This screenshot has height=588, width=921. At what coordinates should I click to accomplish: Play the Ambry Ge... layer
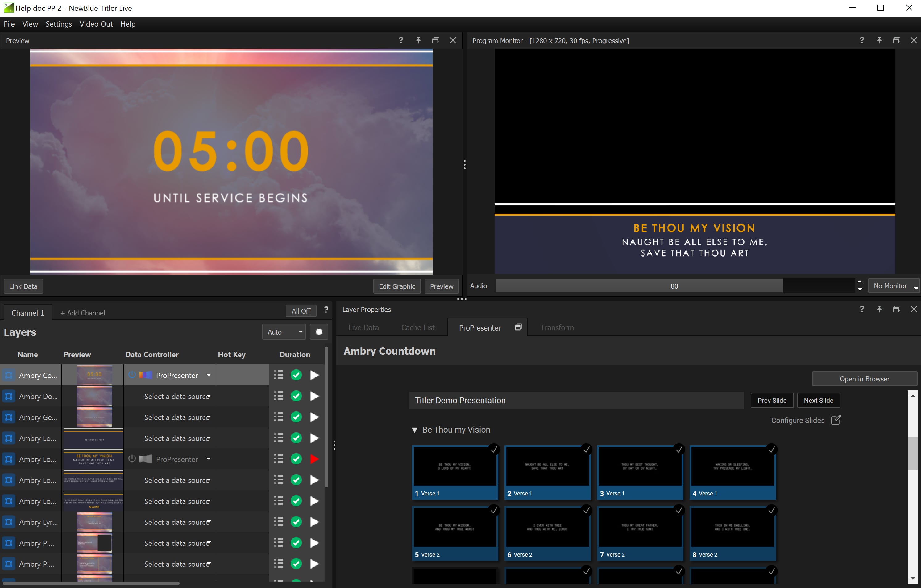pos(314,417)
